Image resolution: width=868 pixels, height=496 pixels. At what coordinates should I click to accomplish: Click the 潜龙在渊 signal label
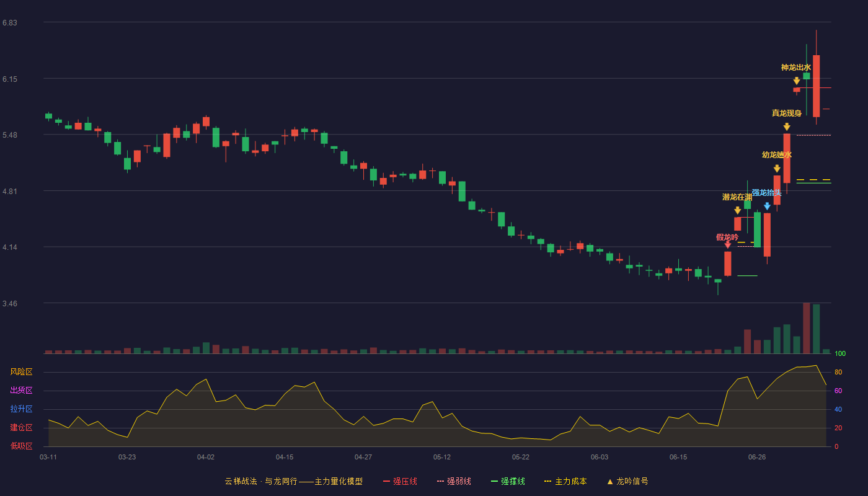(737, 197)
